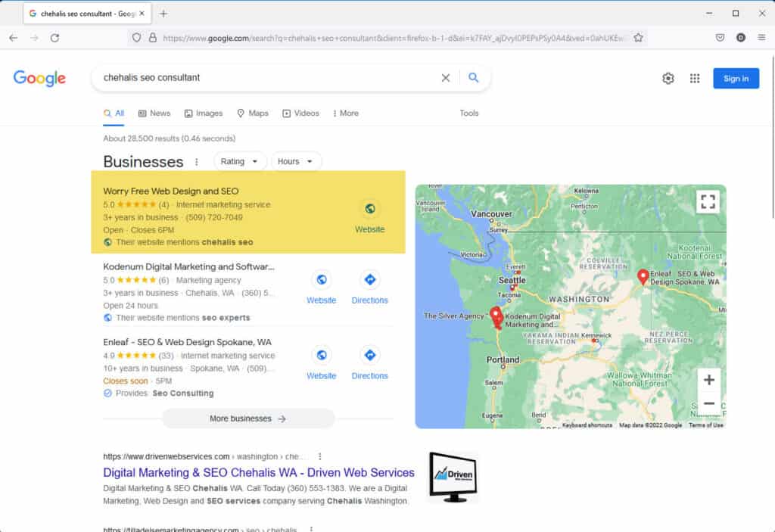Open Driven Web Services result title
This screenshot has width=775, height=532.
(x=259, y=473)
